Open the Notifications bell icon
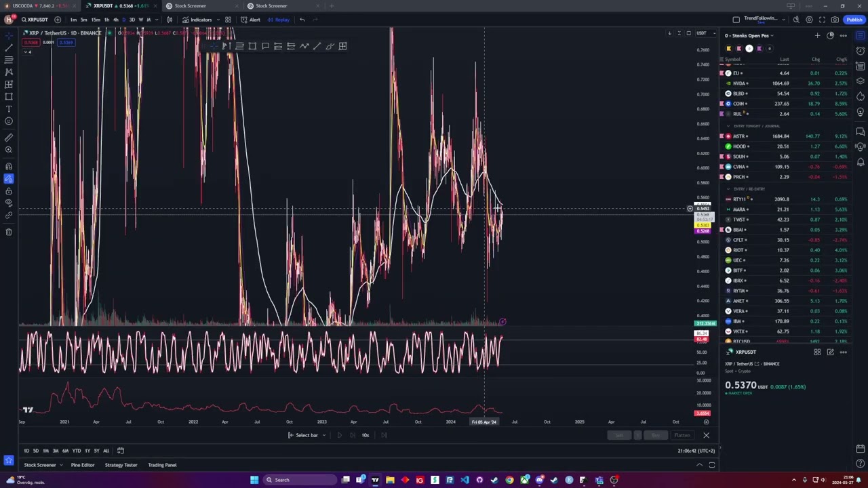 click(861, 162)
